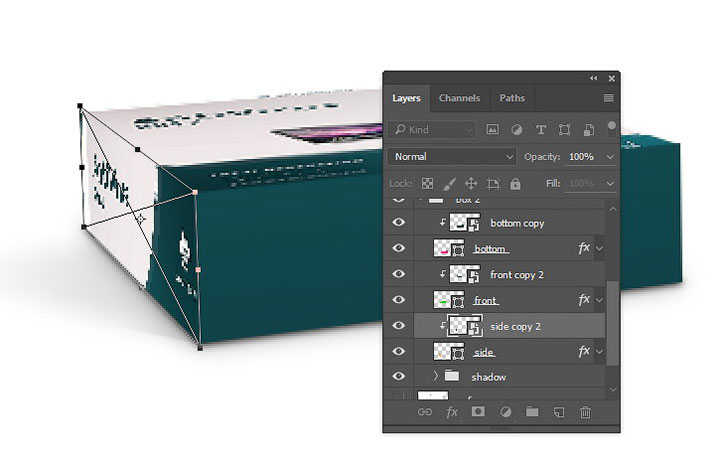Click the side copy 2 layer thumbnail
725x467 pixels.
pyautogui.click(x=465, y=326)
